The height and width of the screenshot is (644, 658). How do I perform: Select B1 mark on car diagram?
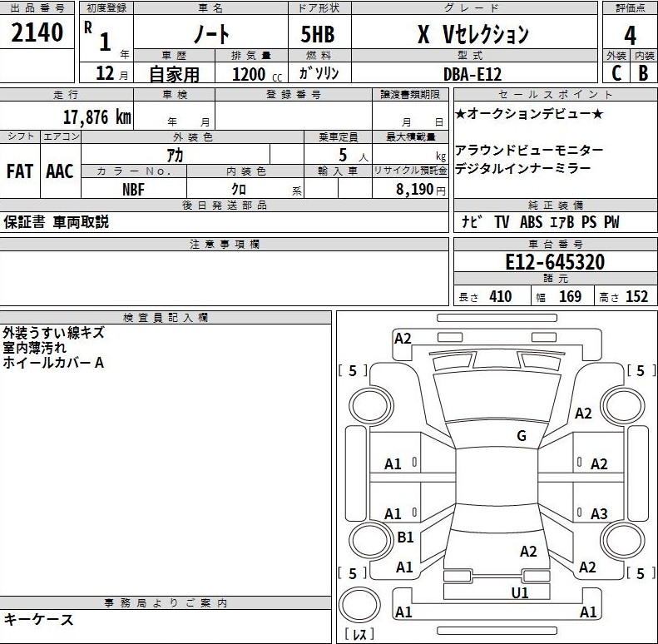pos(405,537)
